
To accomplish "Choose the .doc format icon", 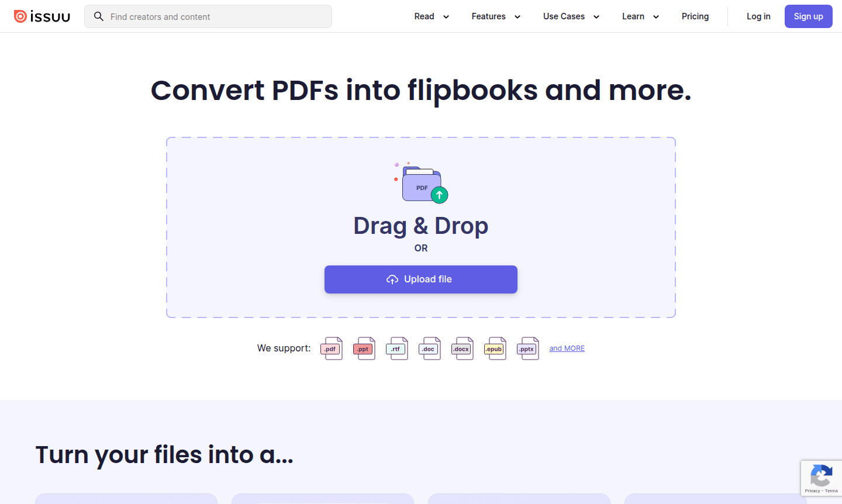I will [x=430, y=348].
